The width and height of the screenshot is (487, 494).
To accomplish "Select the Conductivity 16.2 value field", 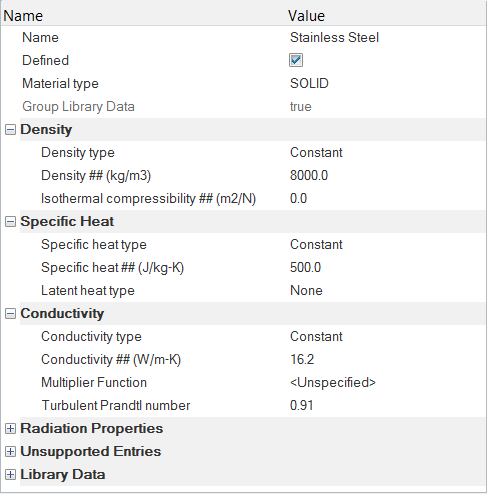I will [386, 360].
